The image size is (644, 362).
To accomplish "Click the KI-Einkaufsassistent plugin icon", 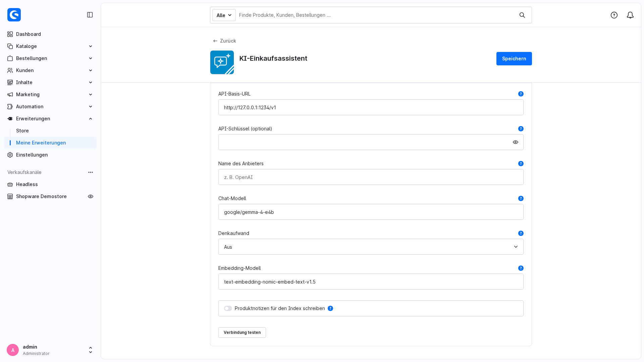I will click(x=222, y=62).
